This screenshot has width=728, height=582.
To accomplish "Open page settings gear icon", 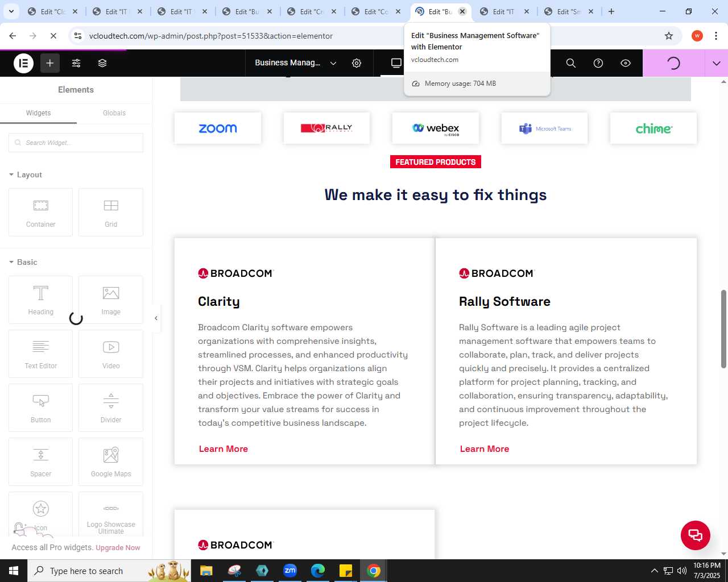I will point(357,63).
